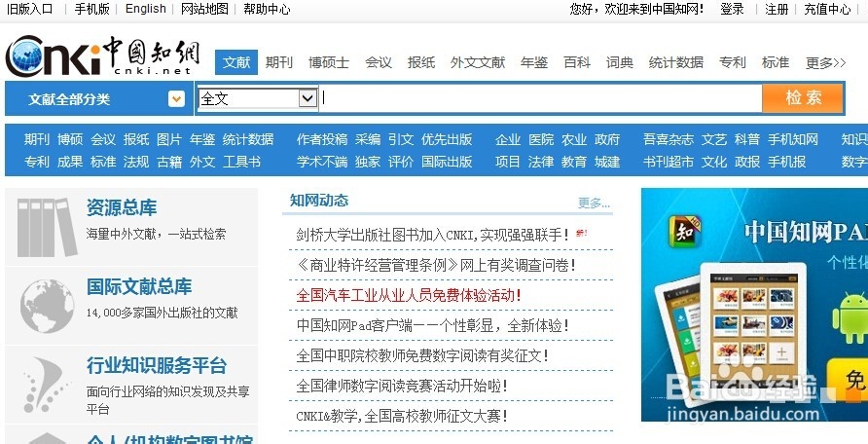The image size is (868, 444).
Task: Open 学术不端 link
Action: (x=322, y=162)
